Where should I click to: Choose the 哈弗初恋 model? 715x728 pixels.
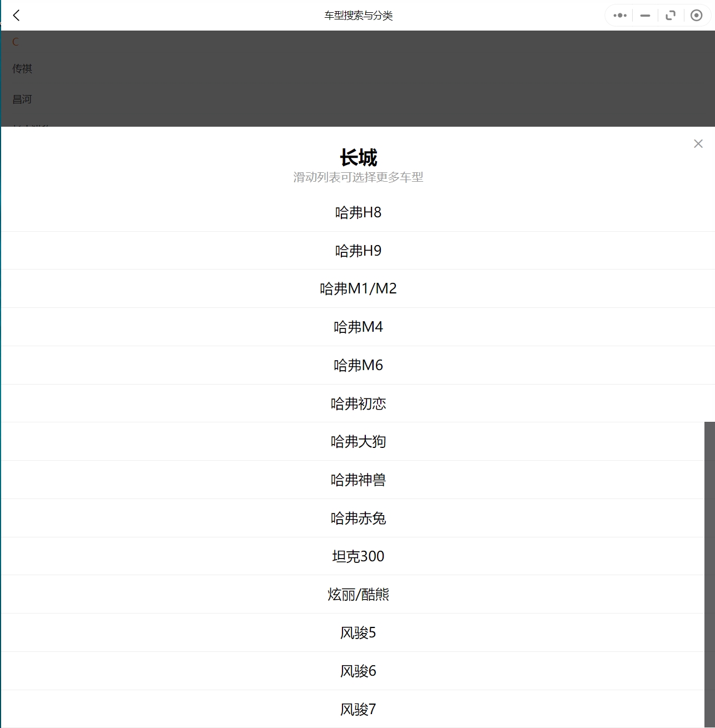click(x=358, y=403)
